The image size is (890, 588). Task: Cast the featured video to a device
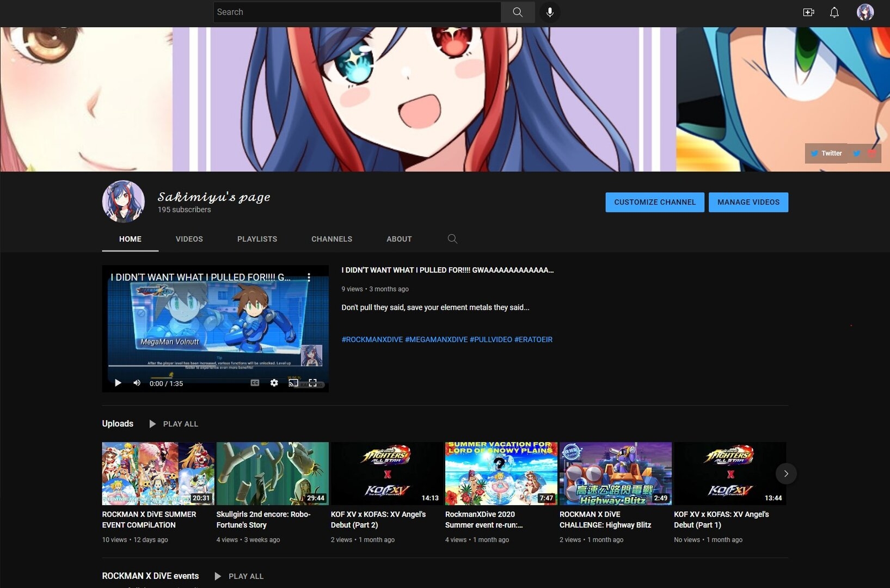pos(293,383)
